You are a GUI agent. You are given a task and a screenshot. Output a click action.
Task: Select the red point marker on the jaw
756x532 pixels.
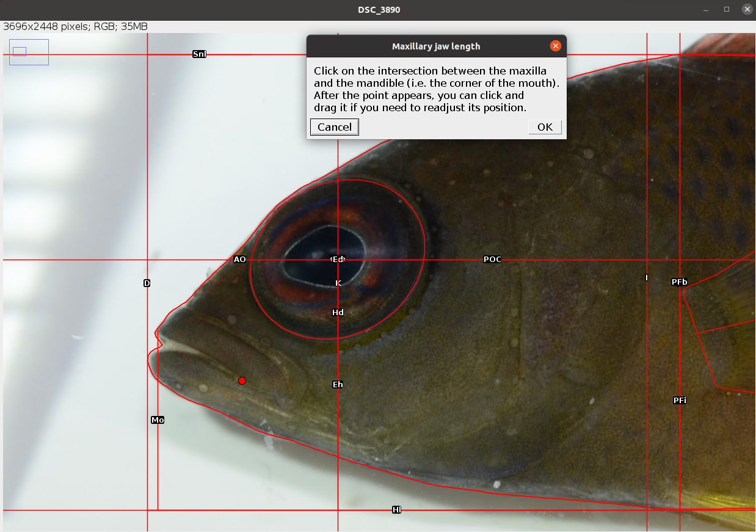(242, 381)
